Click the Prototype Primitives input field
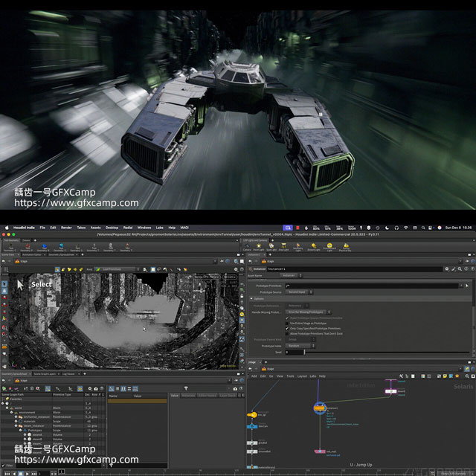 [x=372, y=286]
